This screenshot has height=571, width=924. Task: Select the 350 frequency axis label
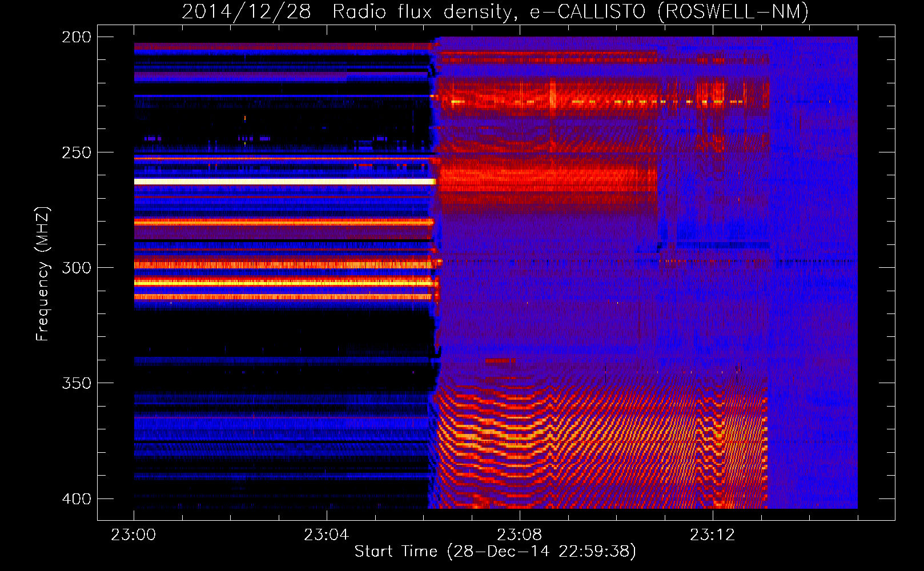tap(77, 383)
